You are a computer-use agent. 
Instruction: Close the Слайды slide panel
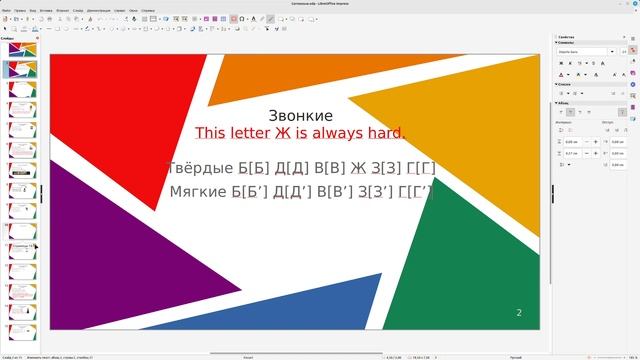[x=38, y=38]
